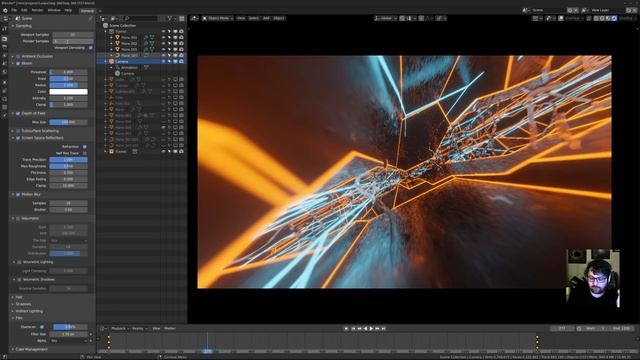Viewport: 640px width, 360px height.
Task: Open the Object Mode dropdown
Action: (218, 18)
